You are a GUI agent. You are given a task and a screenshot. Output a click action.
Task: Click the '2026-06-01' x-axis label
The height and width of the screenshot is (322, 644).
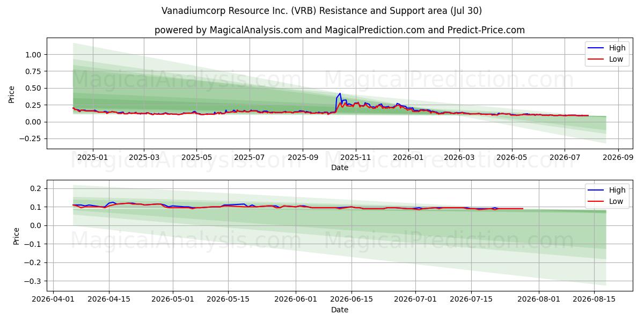click(x=296, y=299)
